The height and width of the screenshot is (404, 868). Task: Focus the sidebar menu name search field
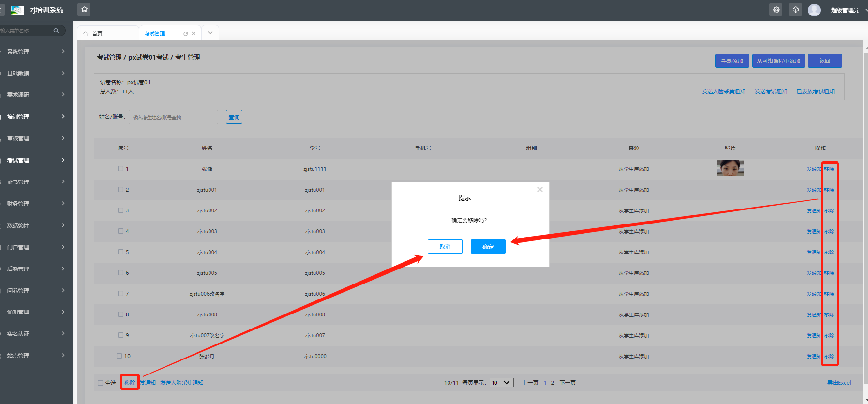tap(27, 30)
